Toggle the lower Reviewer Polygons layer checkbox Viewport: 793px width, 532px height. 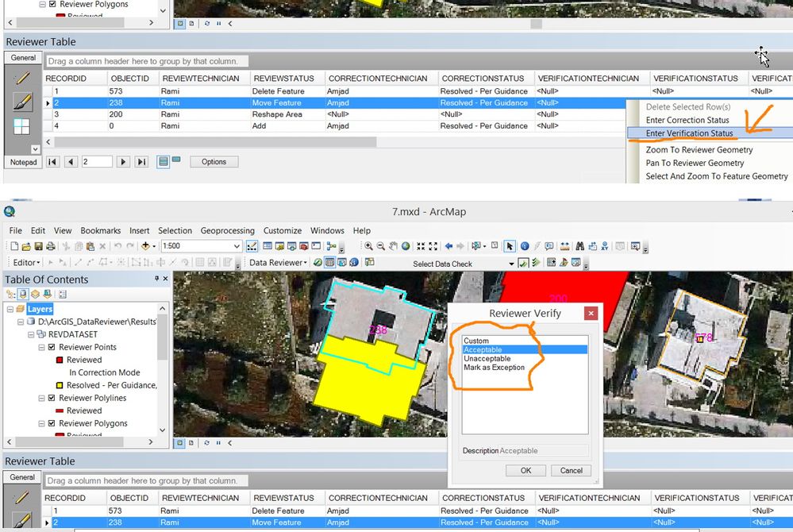(x=51, y=423)
